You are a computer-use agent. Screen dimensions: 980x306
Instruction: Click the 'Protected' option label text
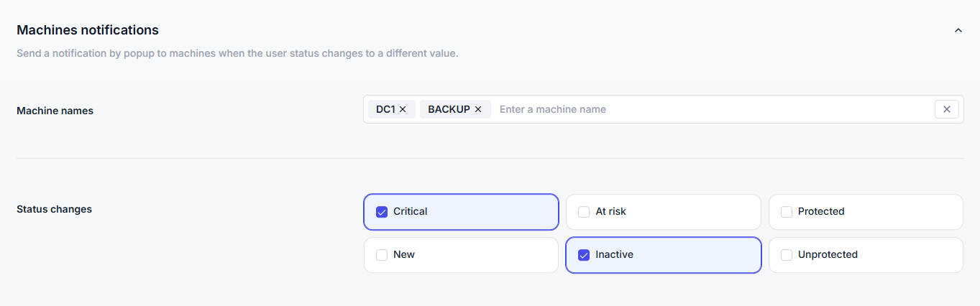[x=821, y=212]
